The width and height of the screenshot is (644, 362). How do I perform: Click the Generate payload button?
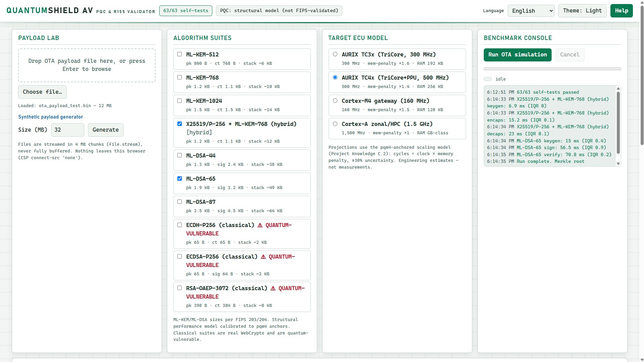pos(105,130)
